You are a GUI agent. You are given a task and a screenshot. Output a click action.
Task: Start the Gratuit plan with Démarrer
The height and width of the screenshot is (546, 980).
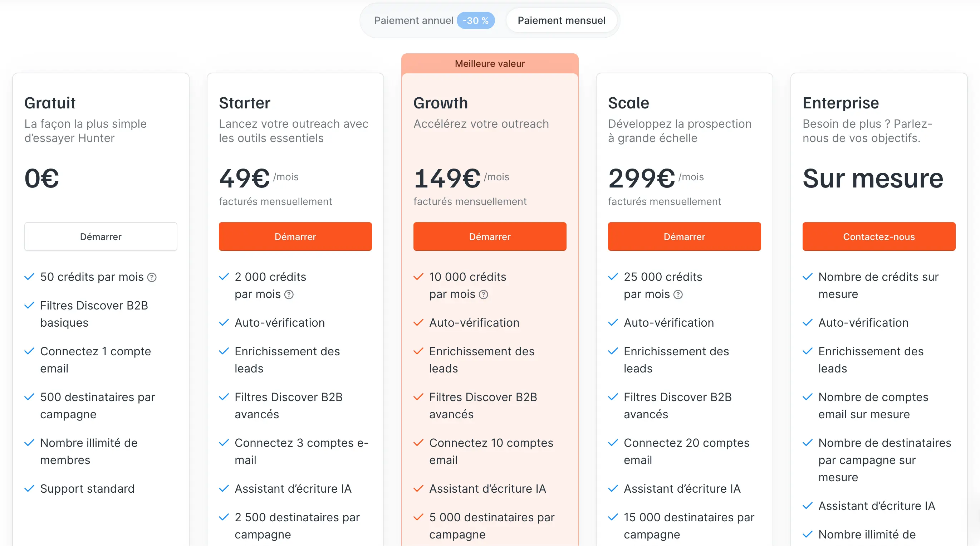[101, 237]
